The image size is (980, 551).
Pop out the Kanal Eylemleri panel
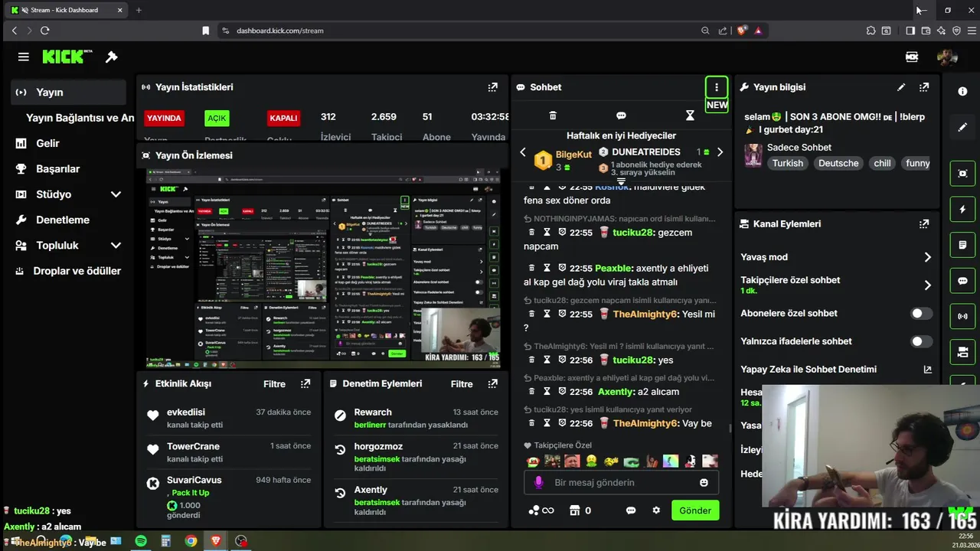[x=924, y=224]
